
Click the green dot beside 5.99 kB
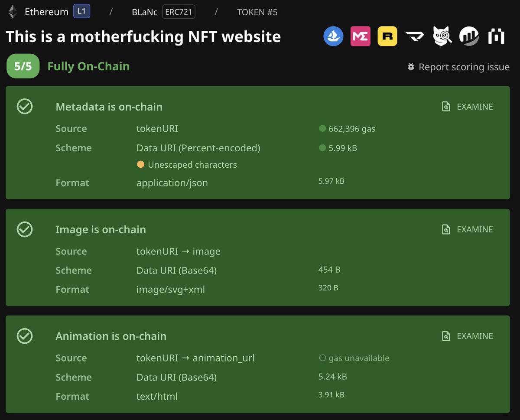(x=322, y=148)
